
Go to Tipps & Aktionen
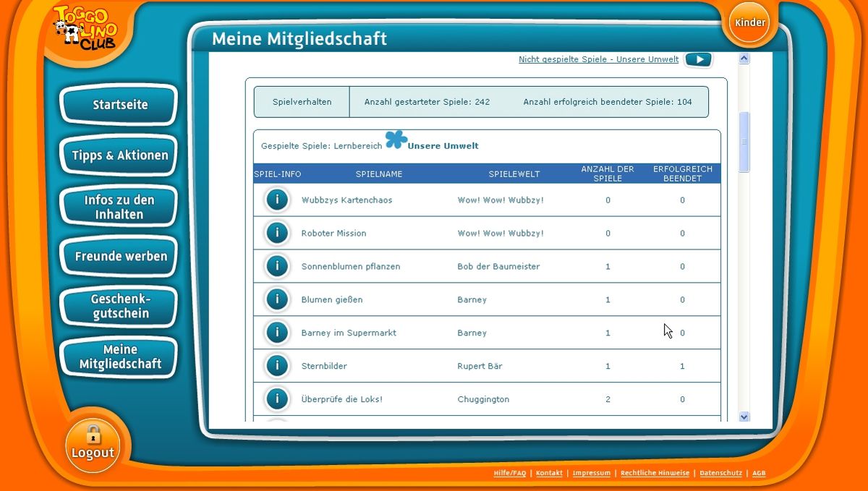pos(119,155)
